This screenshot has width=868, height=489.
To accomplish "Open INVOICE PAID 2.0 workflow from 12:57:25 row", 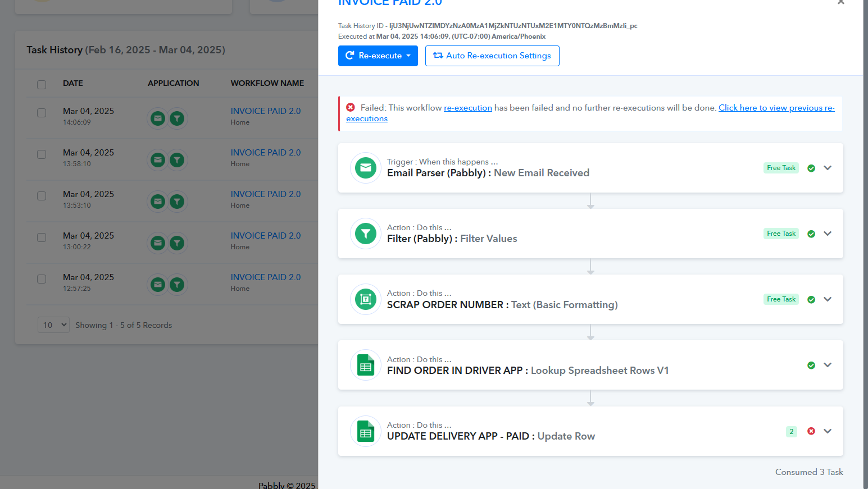I will (266, 277).
